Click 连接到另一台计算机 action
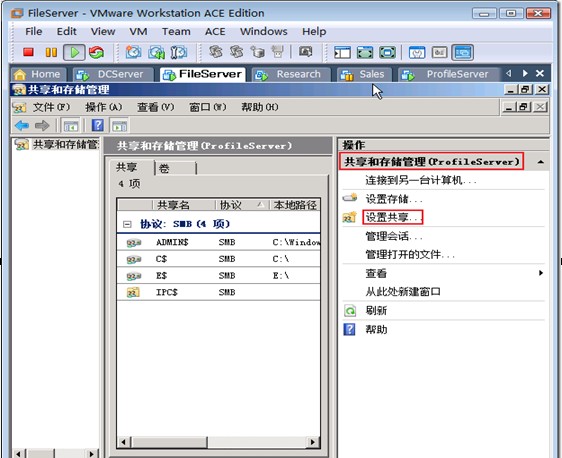The height and width of the screenshot is (458, 562). click(421, 180)
